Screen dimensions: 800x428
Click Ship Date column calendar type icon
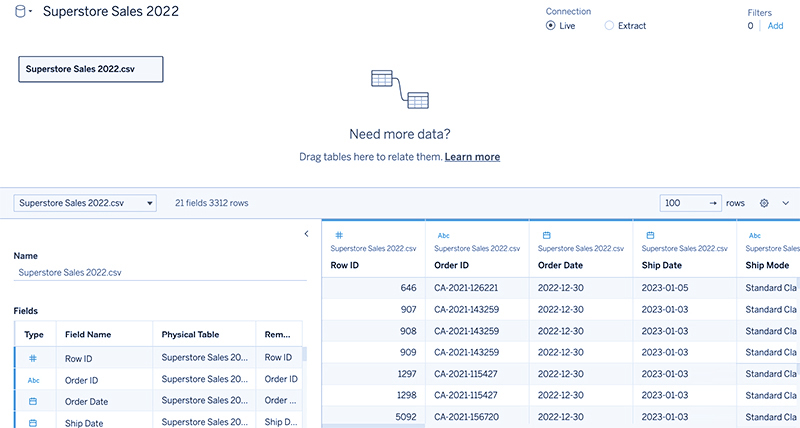click(650, 235)
